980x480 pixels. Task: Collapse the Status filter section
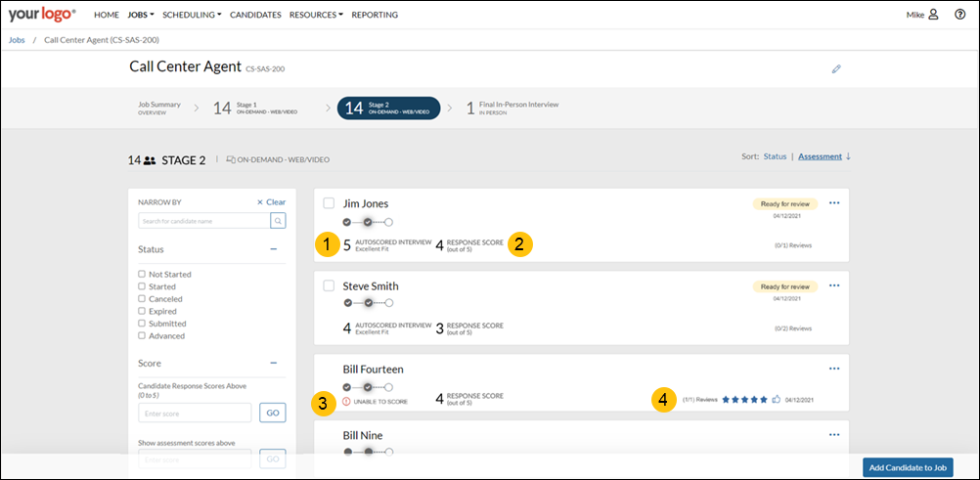(x=274, y=249)
